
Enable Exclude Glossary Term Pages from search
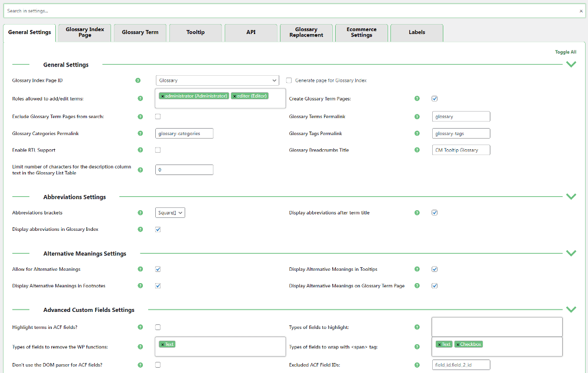[x=158, y=117]
